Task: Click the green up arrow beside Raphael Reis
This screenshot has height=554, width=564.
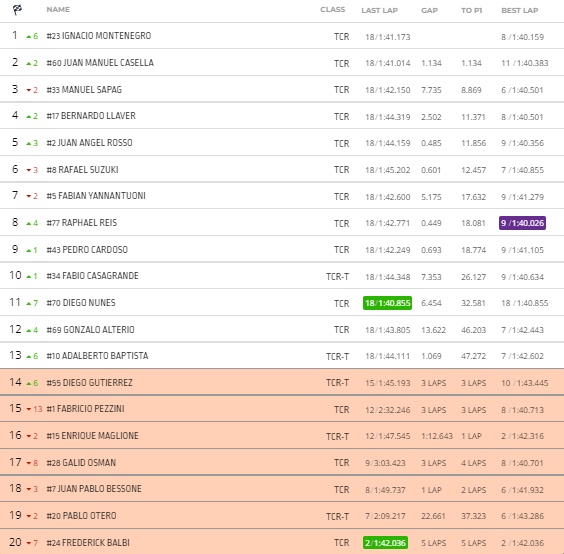Action: pyautogui.click(x=29, y=223)
